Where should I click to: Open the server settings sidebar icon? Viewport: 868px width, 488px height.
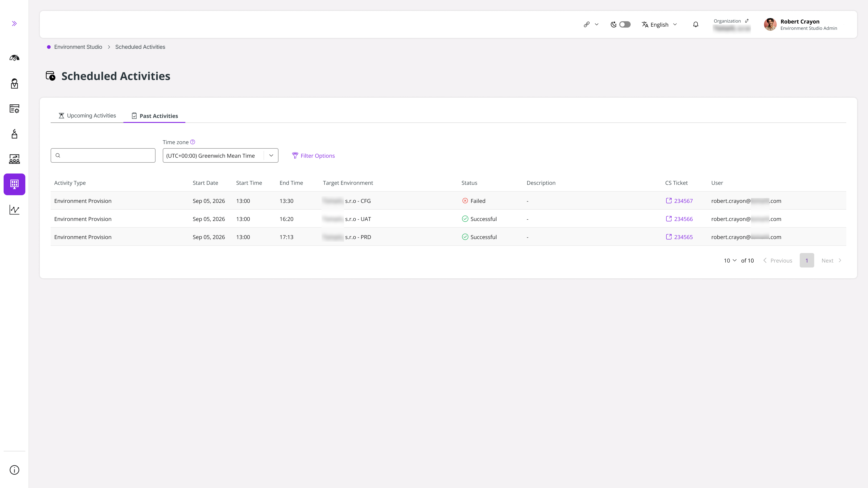14,108
